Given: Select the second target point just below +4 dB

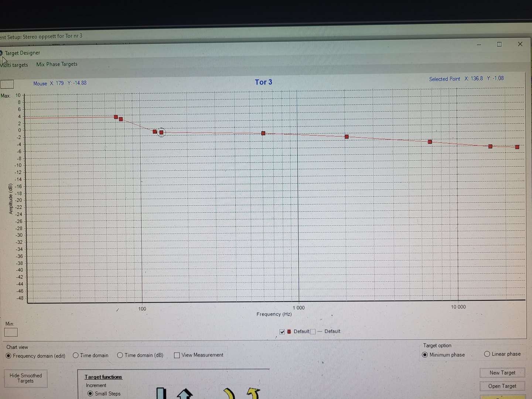Looking at the screenshot, I should point(121,119).
